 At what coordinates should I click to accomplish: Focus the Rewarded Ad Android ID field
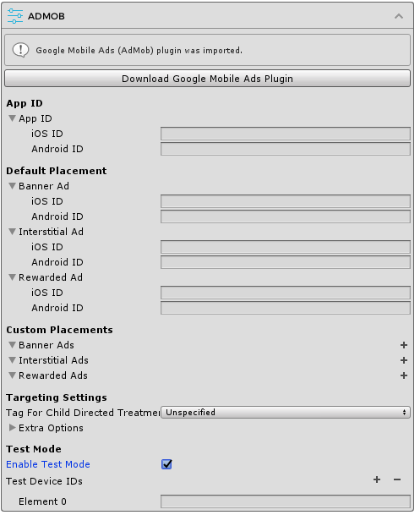pos(286,308)
